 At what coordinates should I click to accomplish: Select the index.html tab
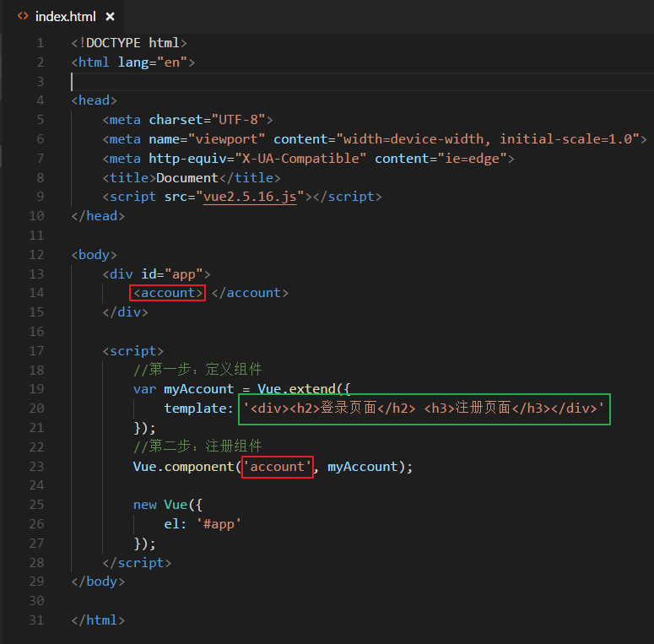click(x=65, y=17)
